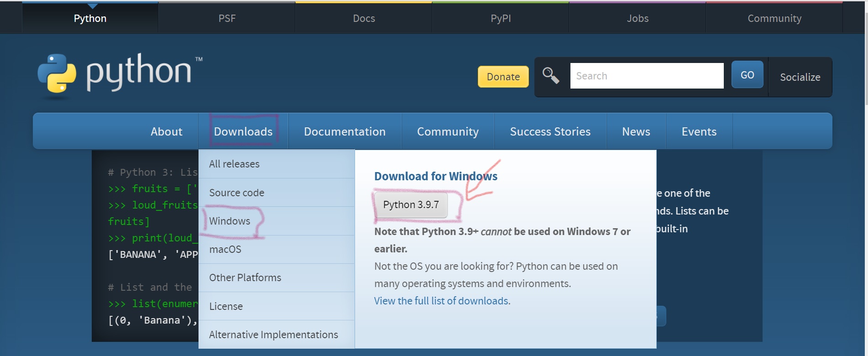Image resolution: width=868 pixels, height=356 pixels.
Task: Open the News menu
Action: click(636, 131)
